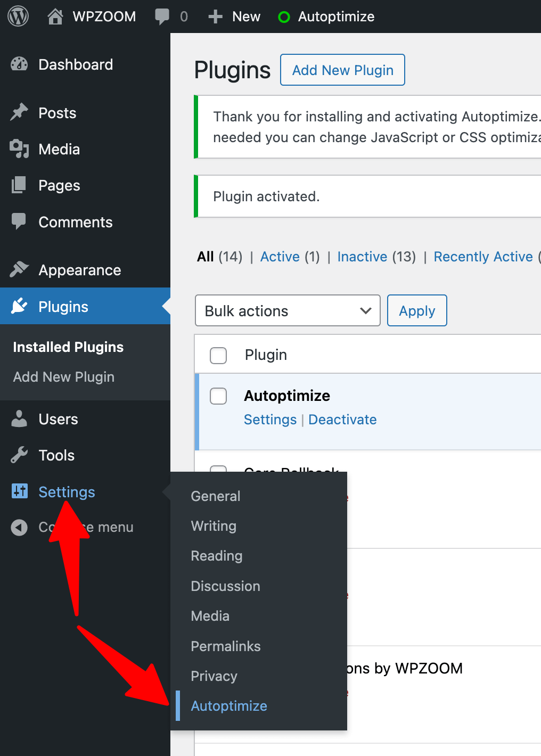Click Deactivate under Autoptimize

pos(342,420)
